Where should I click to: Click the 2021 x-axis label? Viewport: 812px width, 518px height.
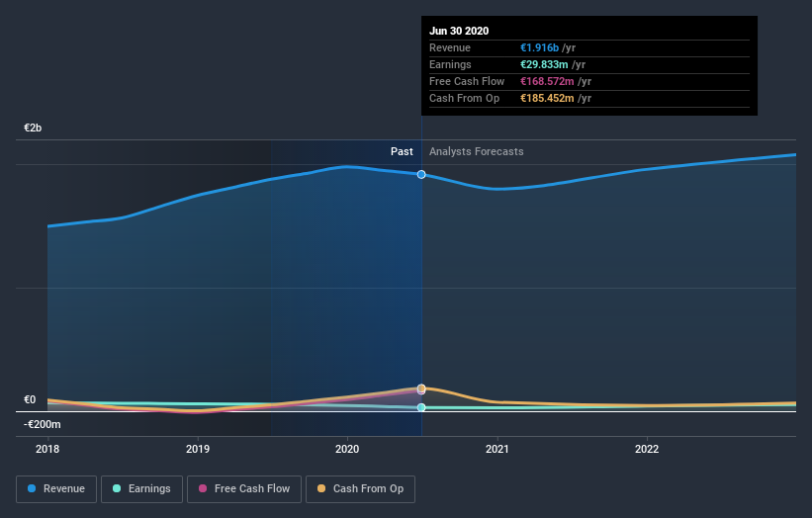pyautogui.click(x=497, y=449)
